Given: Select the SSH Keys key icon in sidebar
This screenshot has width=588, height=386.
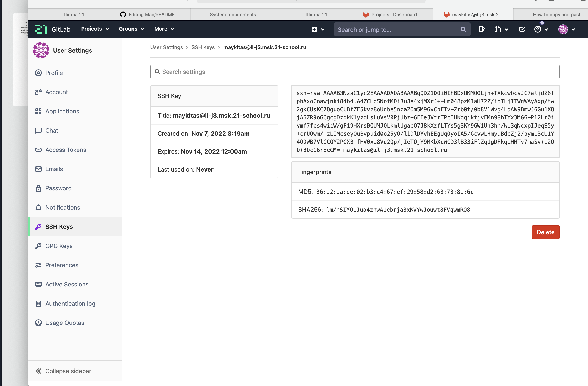Looking at the screenshot, I should coord(38,226).
